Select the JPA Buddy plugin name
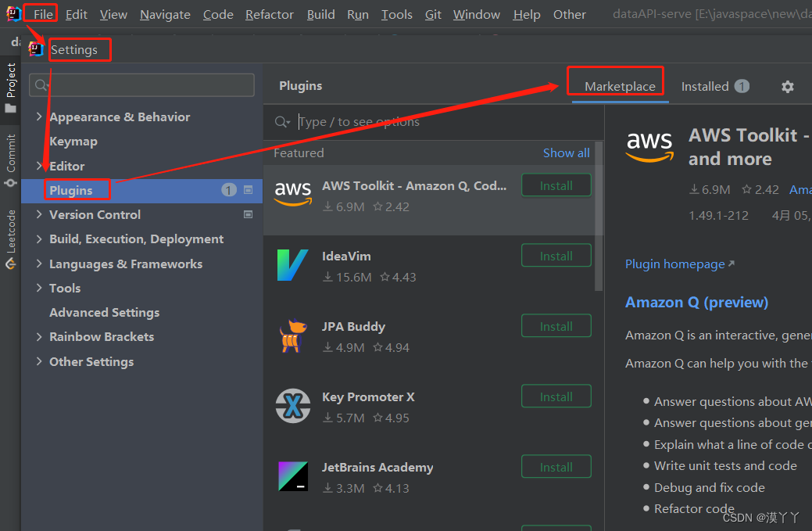The height and width of the screenshot is (531, 812). point(353,326)
